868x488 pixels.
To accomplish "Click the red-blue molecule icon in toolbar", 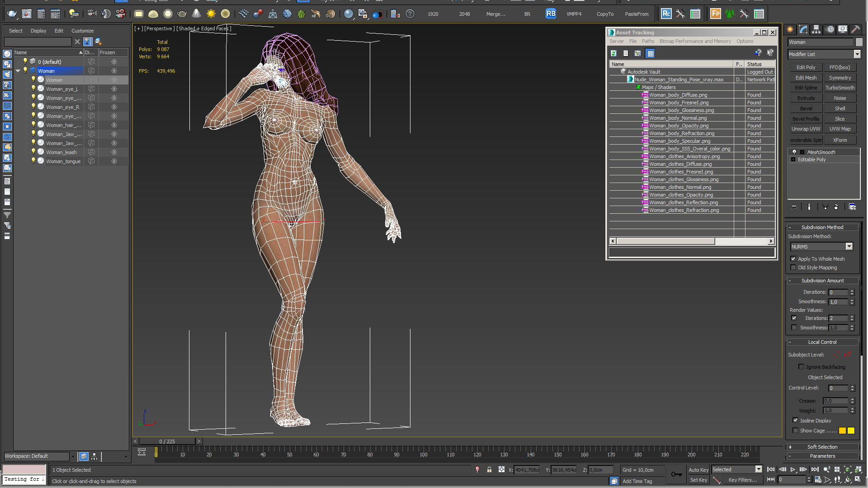I will tap(258, 14).
